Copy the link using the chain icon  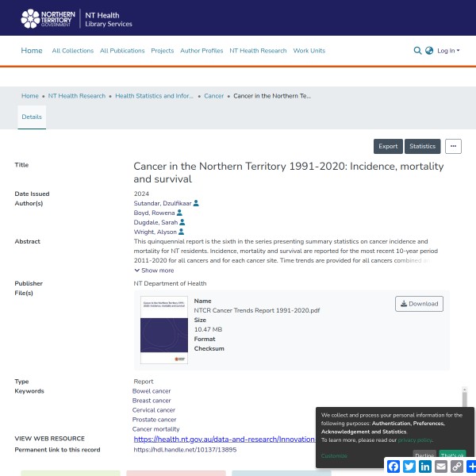[457, 466]
